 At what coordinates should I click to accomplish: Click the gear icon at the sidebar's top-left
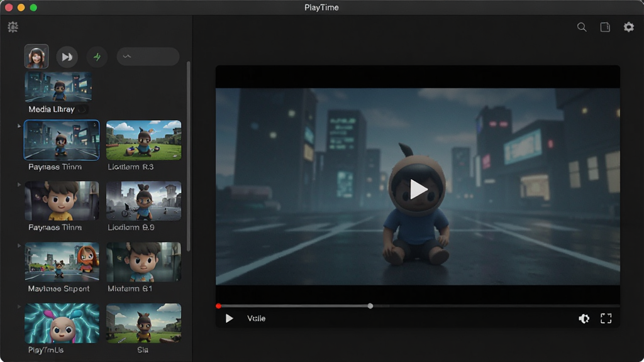tap(13, 27)
